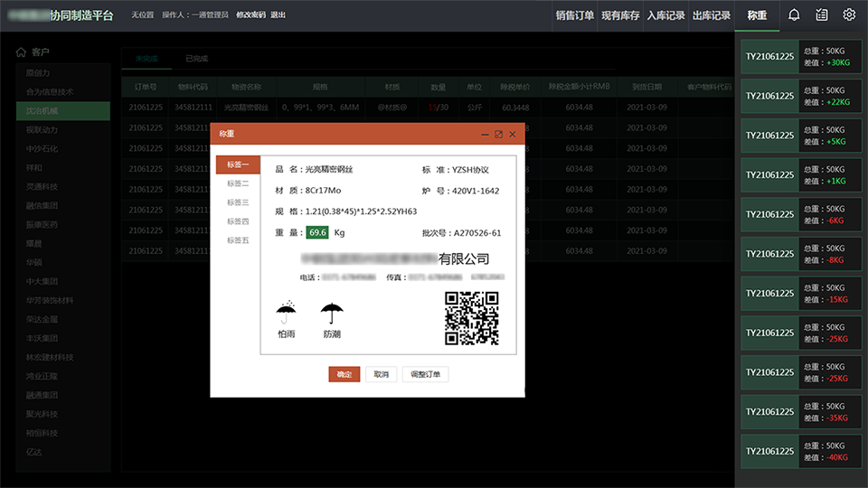This screenshot has width=868, height=488.
Task: Switch to the 标签三 label tab
Action: pyautogui.click(x=238, y=202)
